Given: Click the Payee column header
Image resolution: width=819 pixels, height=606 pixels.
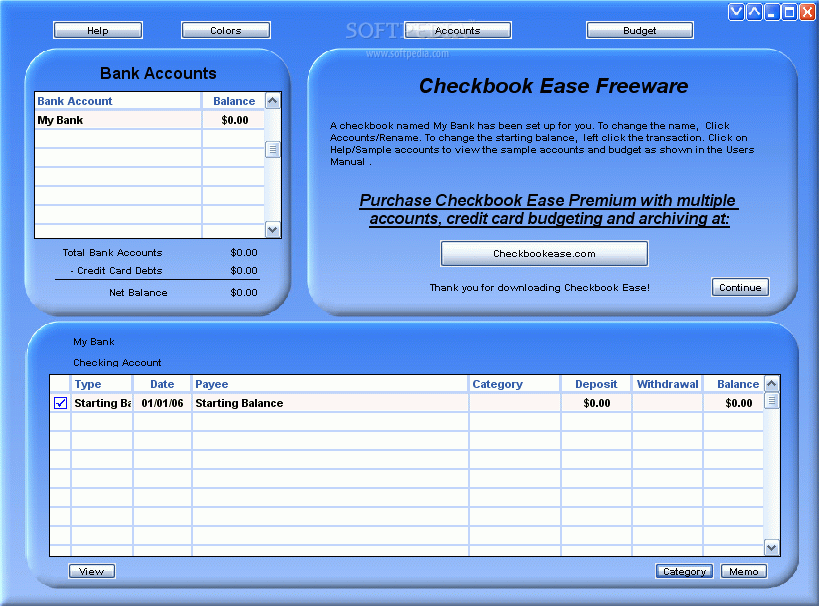Looking at the screenshot, I should point(330,384).
